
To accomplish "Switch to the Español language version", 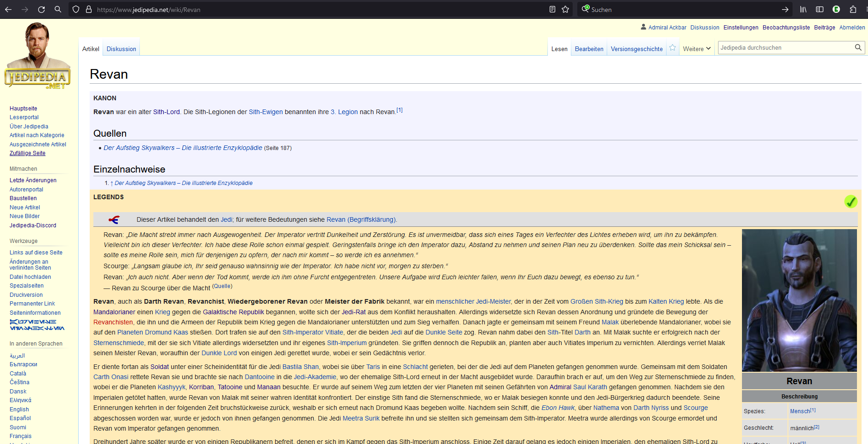I will [x=20, y=418].
